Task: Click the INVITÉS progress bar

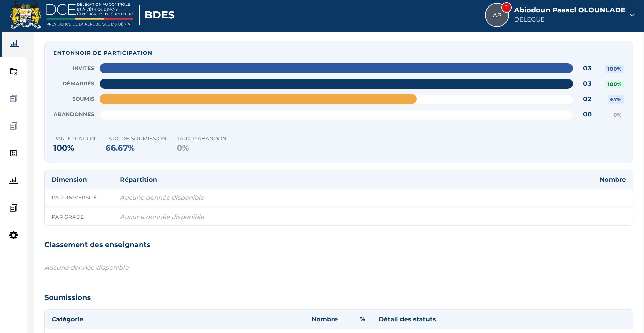Action: [x=336, y=68]
